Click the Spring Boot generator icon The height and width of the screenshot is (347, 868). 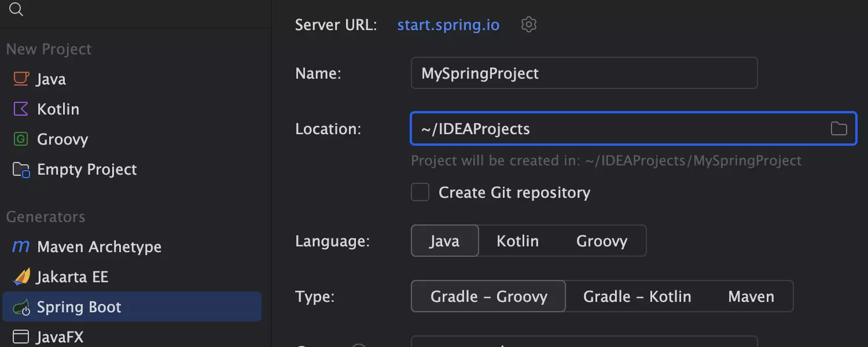pos(21,307)
